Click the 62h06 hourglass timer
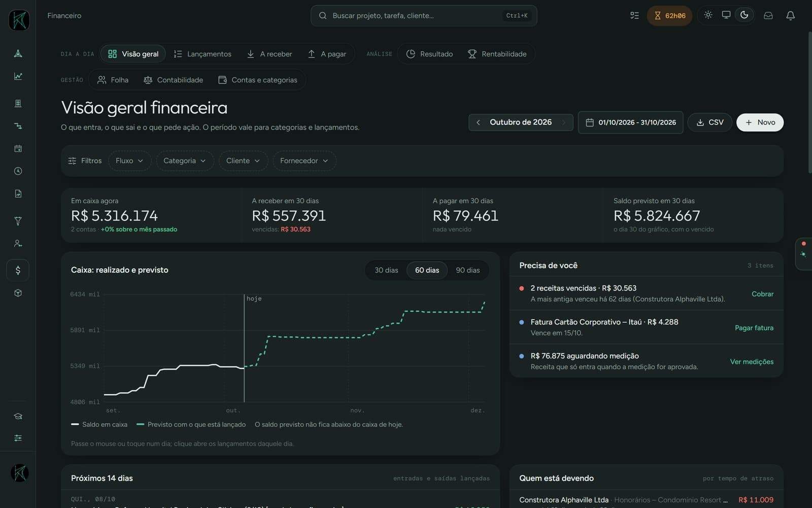Viewport: 812px width, 508px height. 669,16
